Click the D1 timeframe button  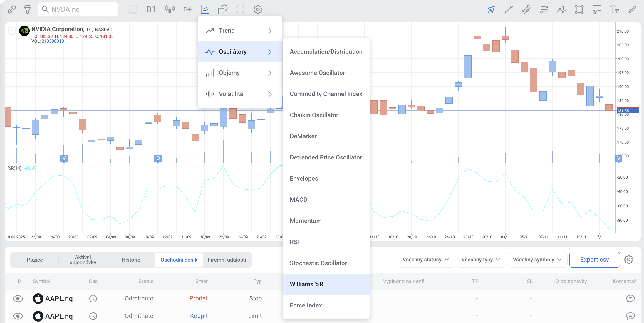click(151, 9)
